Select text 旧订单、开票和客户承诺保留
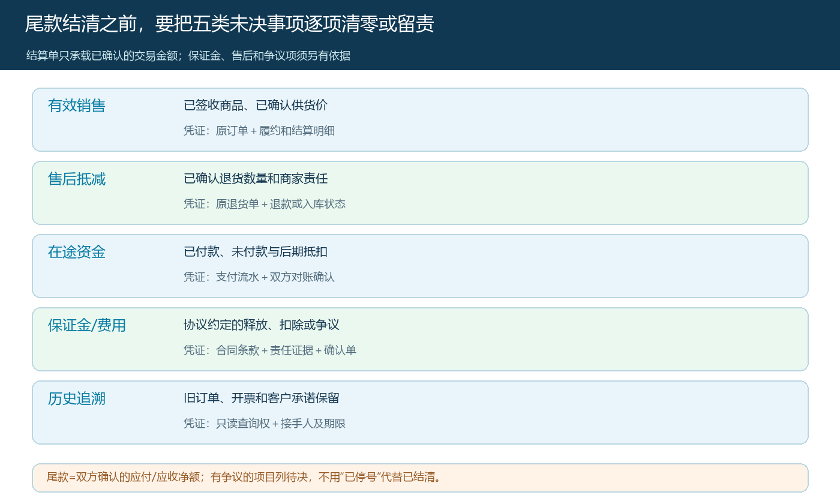Screen dimensions: 840x504 coord(262,398)
